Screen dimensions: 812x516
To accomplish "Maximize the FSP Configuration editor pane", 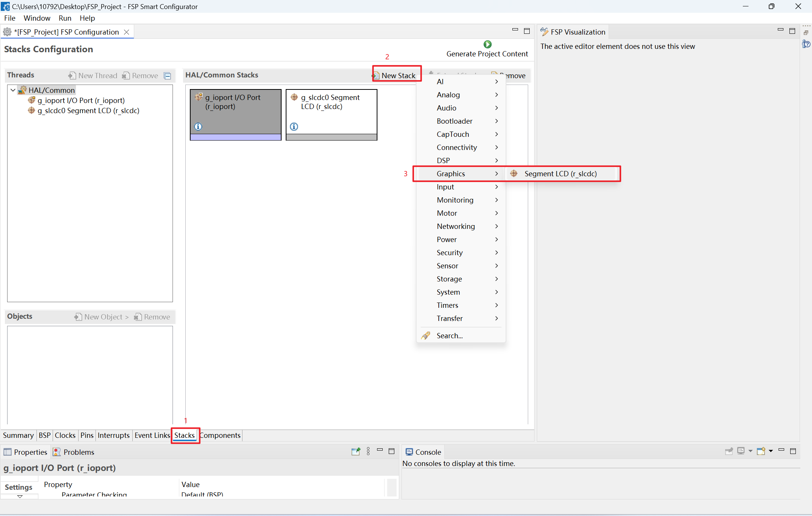I will (527, 31).
